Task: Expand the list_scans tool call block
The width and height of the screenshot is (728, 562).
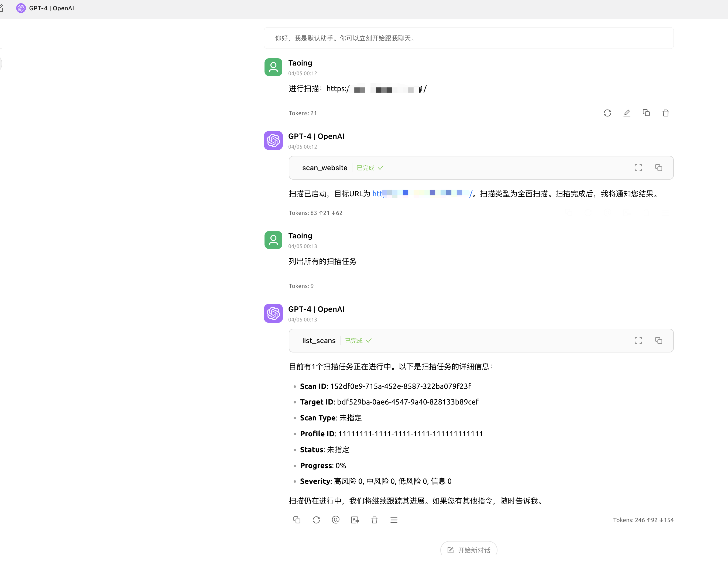Action: pyautogui.click(x=318, y=340)
